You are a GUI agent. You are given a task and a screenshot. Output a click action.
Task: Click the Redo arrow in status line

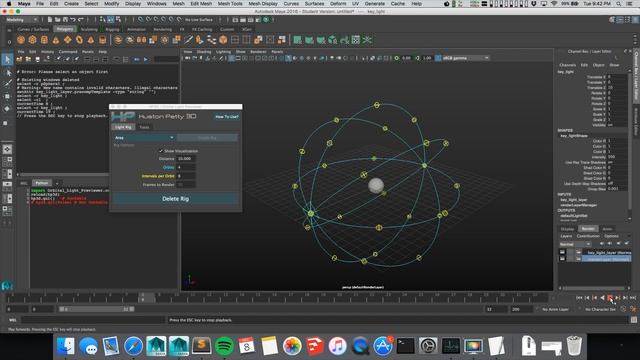point(80,20)
